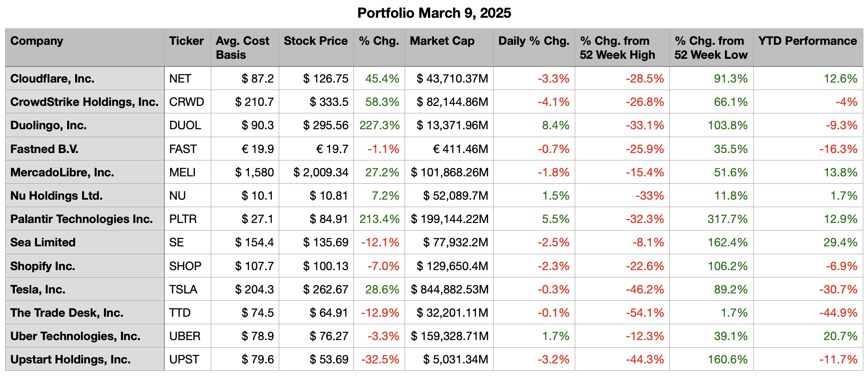Screen dimensions: 868x376
Task: Select Duolingo's 227.3% change cell
Action: pos(379,125)
